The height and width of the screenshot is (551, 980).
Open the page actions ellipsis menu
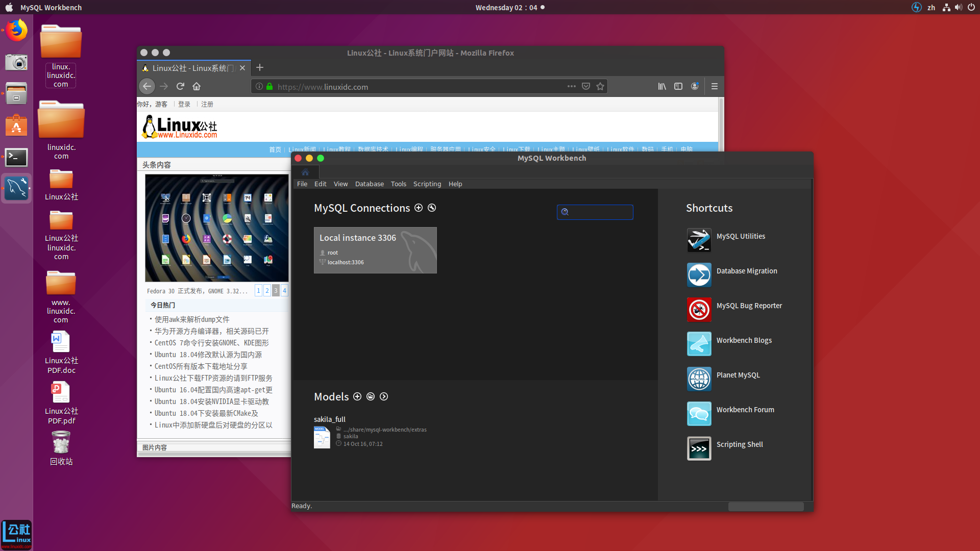coord(572,86)
